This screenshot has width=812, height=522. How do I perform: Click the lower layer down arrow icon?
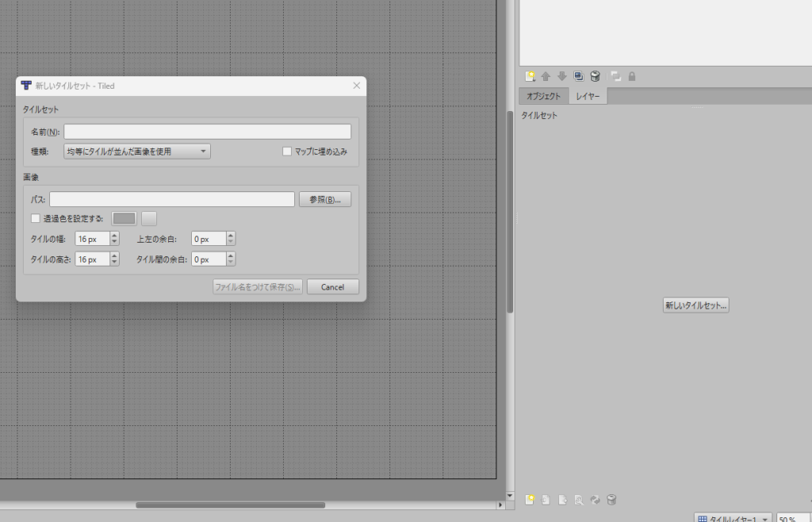pyautogui.click(x=561, y=76)
